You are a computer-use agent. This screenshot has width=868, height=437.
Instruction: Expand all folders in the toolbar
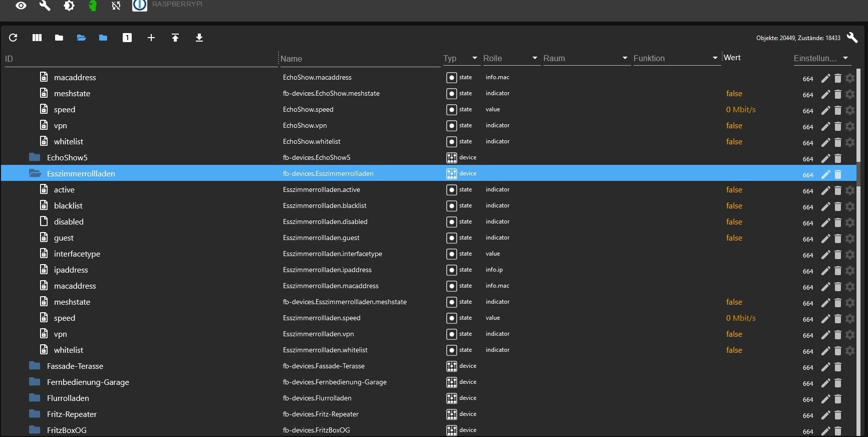click(x=81, y=38)
